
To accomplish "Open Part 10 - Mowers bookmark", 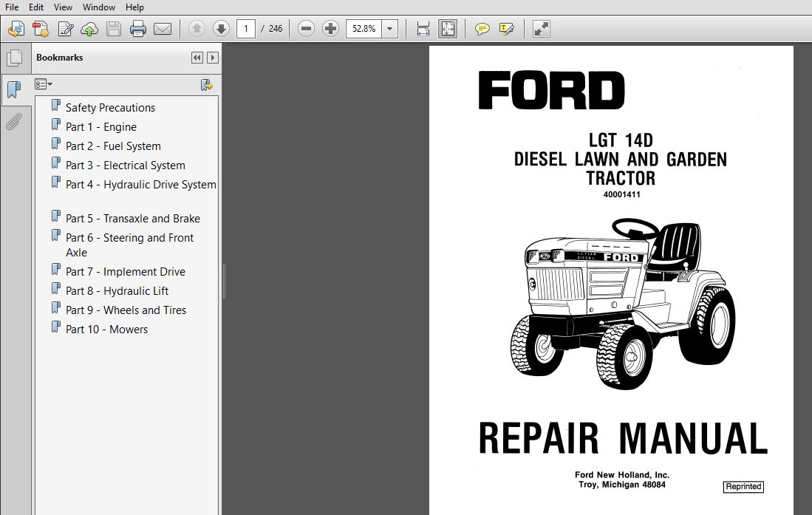I will click(106, 330).
